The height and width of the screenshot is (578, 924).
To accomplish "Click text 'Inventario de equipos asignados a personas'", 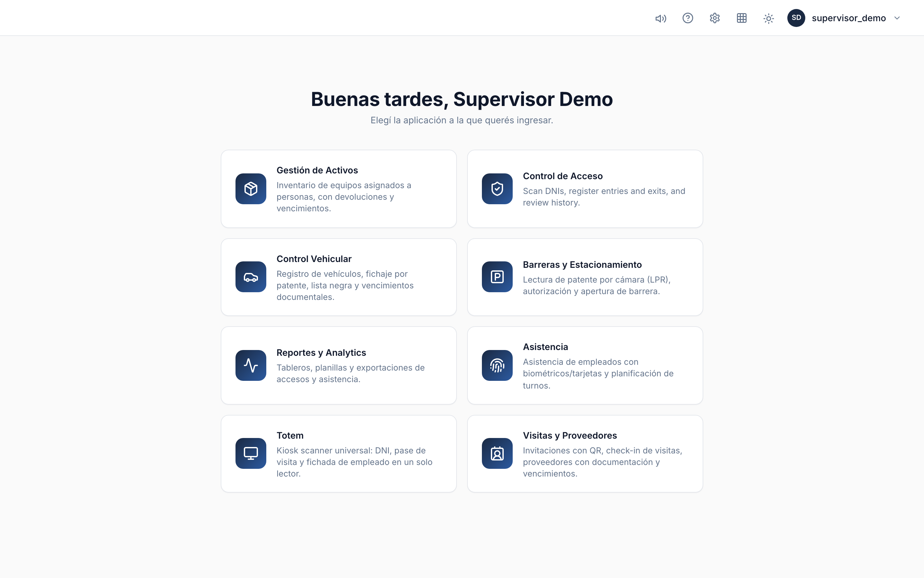I will point(344,191).
